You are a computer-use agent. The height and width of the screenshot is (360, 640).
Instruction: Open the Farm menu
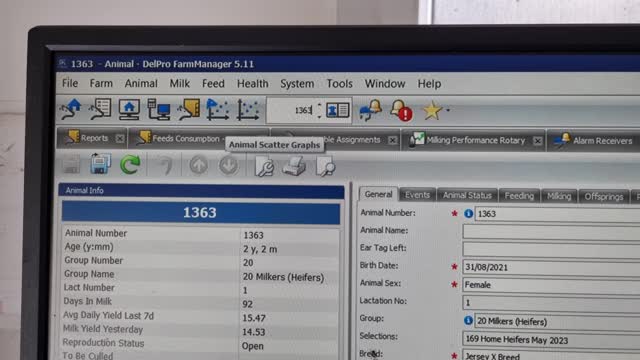tap(101, 83)
